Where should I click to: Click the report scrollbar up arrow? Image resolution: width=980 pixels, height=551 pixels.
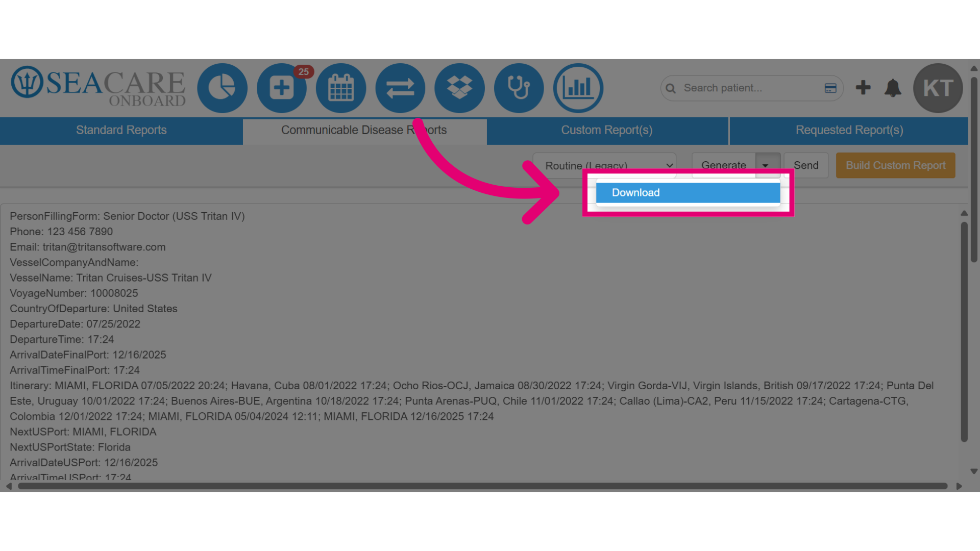(964, 213)
